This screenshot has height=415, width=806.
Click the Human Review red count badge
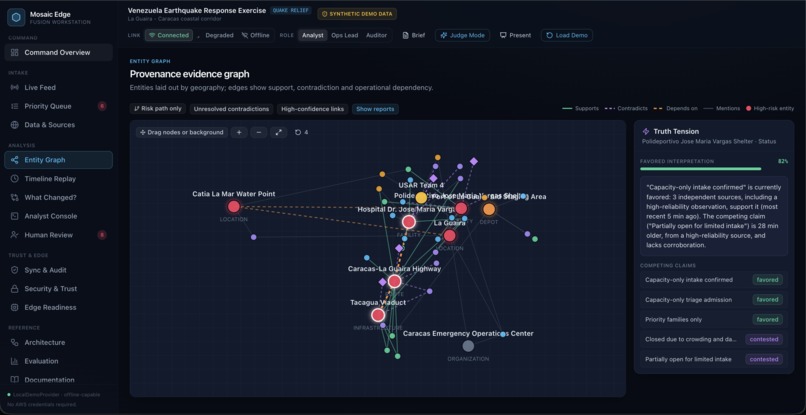tap(102, 235)
